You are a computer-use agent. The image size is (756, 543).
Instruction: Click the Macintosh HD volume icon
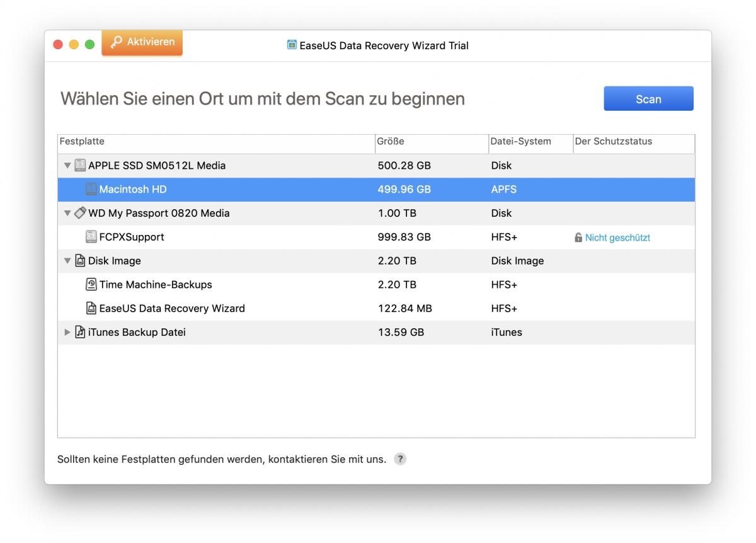pos(91,189)
